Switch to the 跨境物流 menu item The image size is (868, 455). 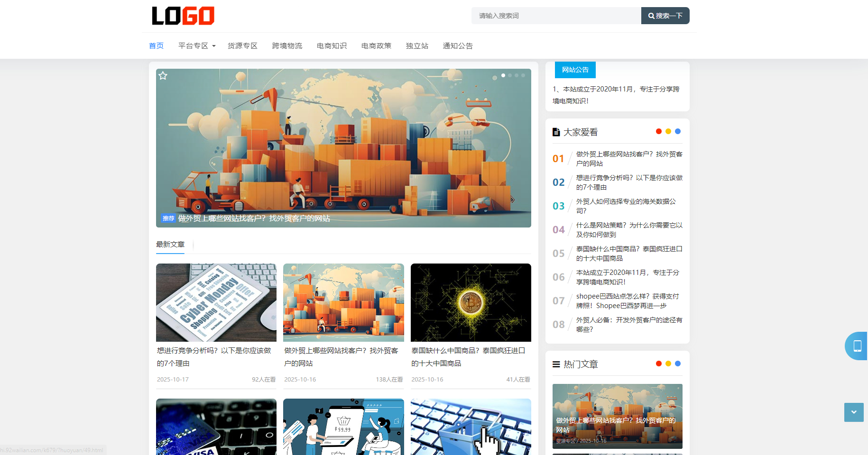(x=287, y=45)
